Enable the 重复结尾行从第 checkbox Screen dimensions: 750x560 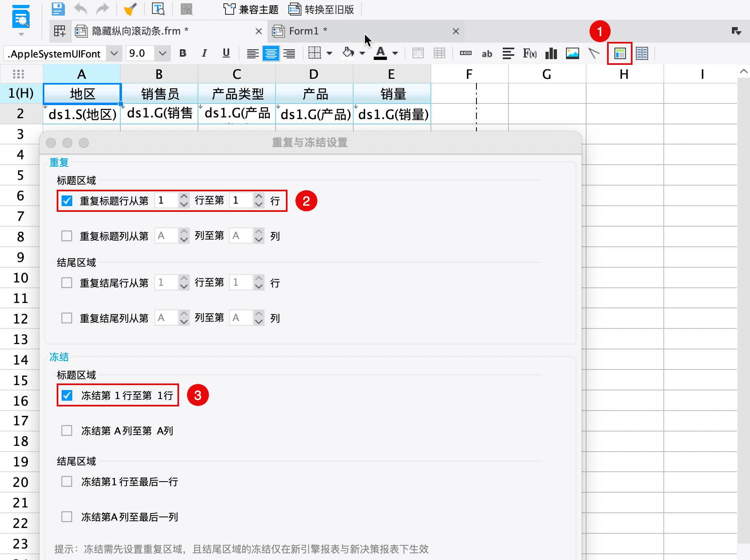point(67,283)
